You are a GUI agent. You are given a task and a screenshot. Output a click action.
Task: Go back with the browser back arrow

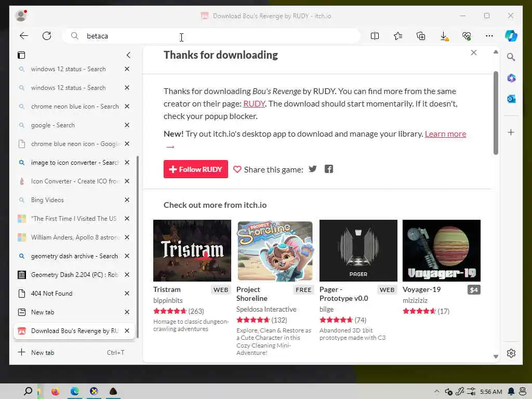click(x=24, y=36)
